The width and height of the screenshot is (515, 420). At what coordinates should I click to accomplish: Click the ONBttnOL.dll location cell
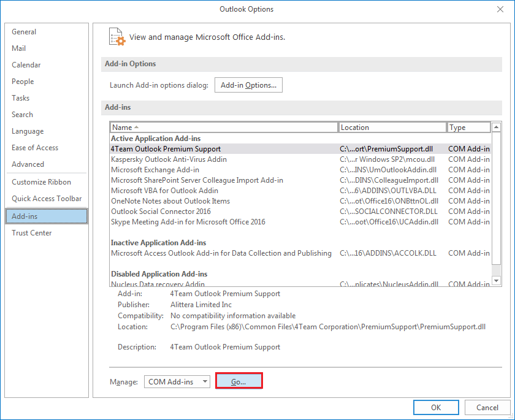click(389, 201)
